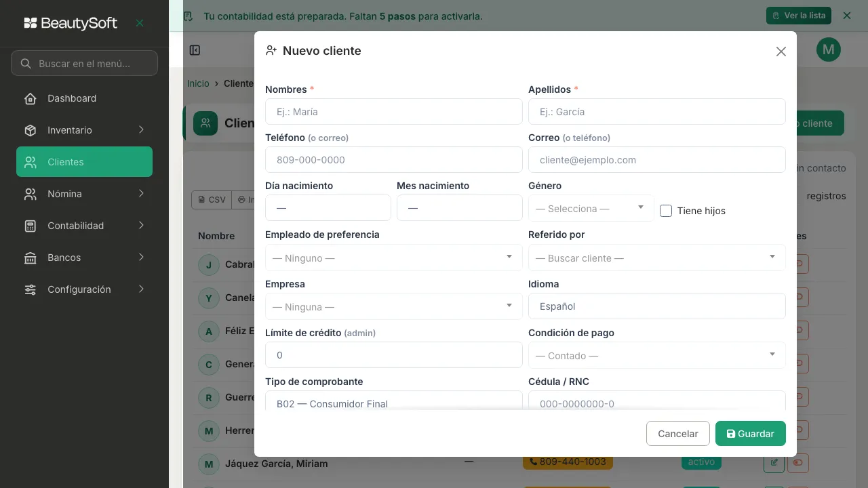This screenshot has width=868, height=488.
Task: Click the Clientes page header icon
Action: point(205,123)
